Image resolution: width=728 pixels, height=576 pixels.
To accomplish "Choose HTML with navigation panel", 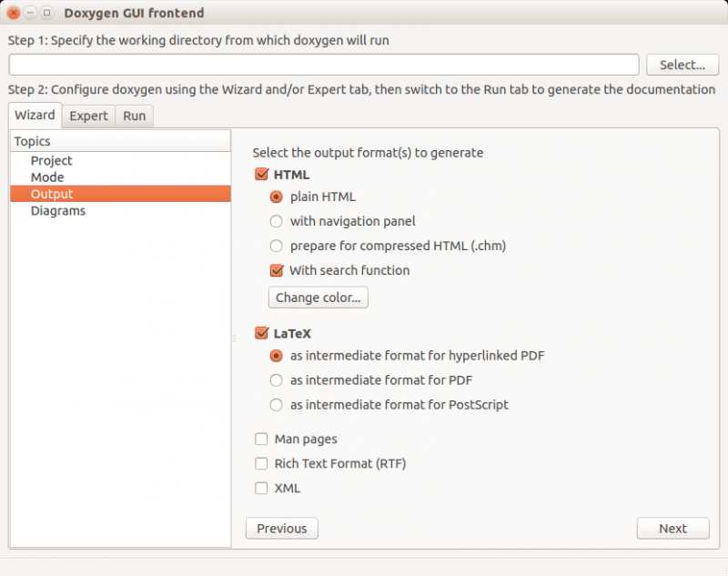I will [277, 221].
